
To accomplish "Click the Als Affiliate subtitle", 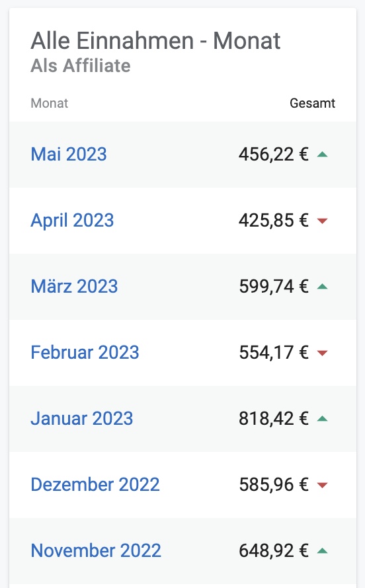I will [x=81, y=65].
